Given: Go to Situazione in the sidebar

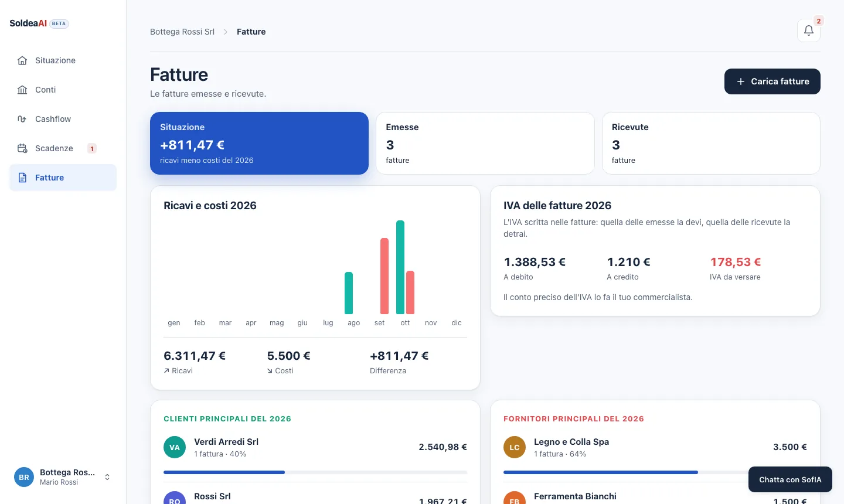Looking at the screenshot, I should pyautogui.click(x=63, y=60).
